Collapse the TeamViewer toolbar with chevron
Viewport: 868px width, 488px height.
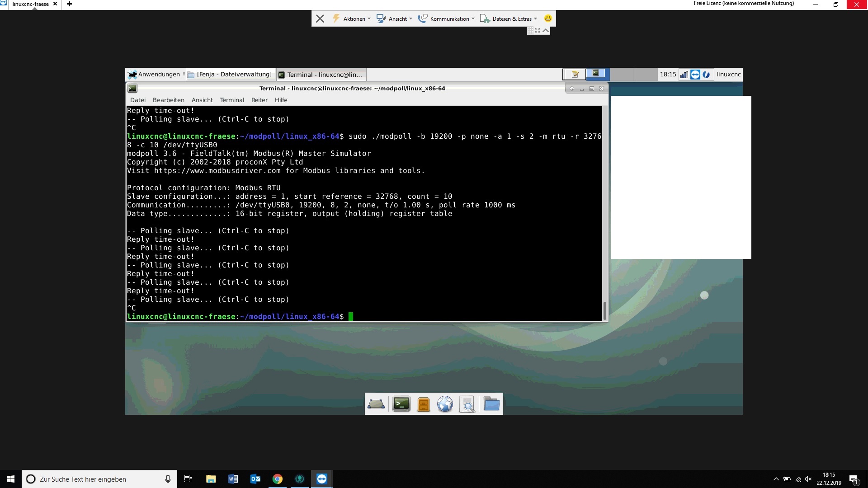pyautogui.click(x=546, y=30)
